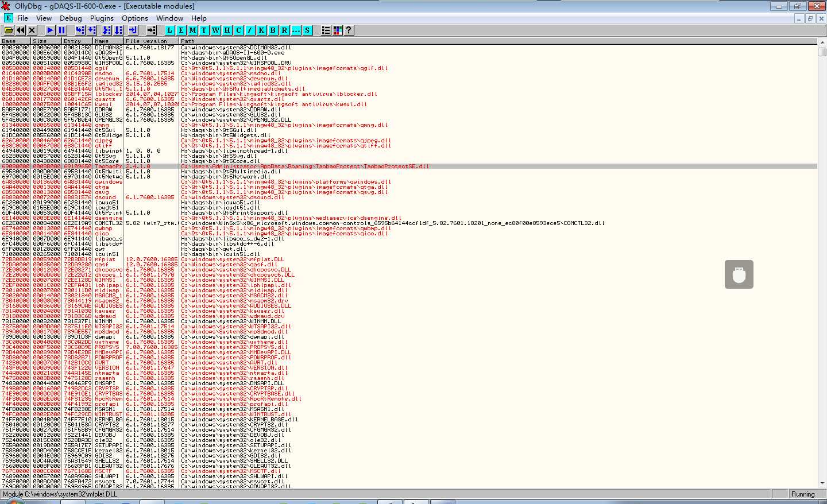827x504 pixels.
Task: Select the WINMM.DLL module row
Action: (x=408, y=321)
